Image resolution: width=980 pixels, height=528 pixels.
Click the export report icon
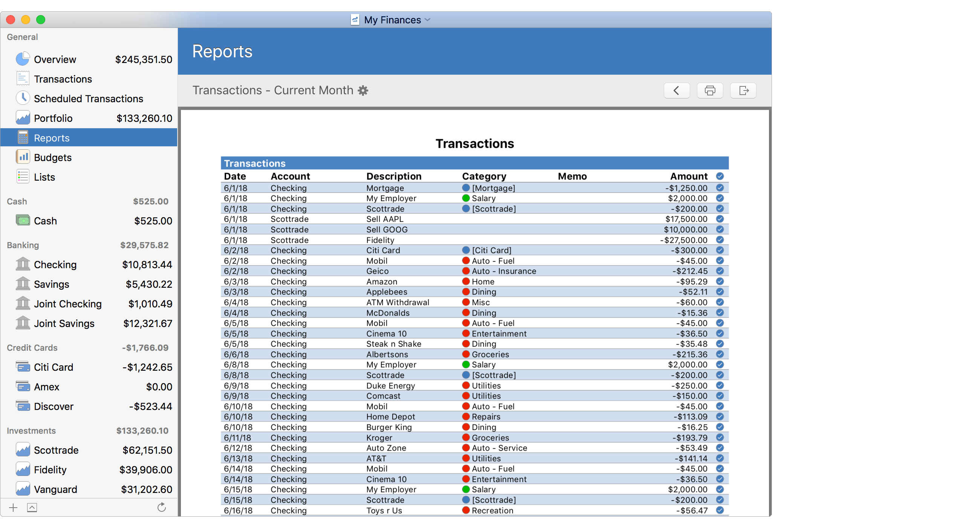coord(746,91)
